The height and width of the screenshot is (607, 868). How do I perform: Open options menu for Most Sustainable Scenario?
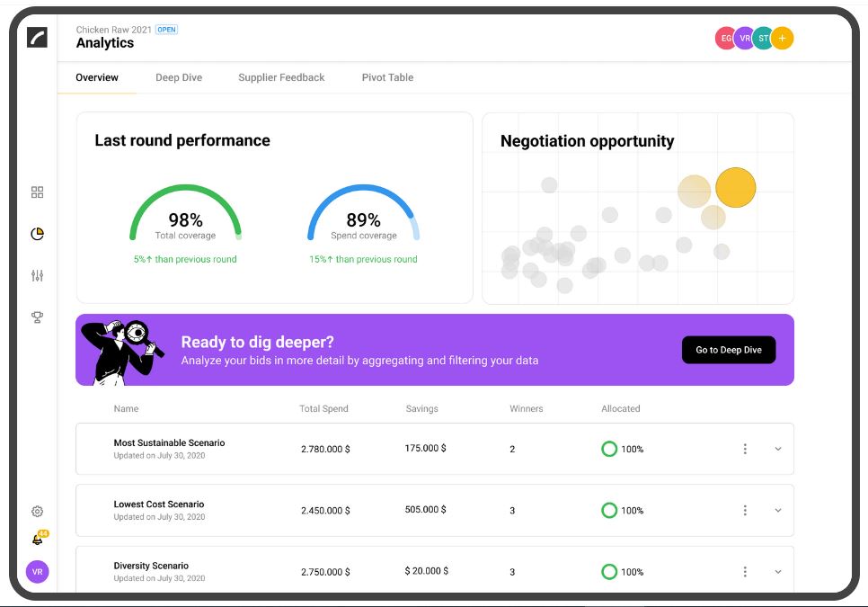click(745, 449)
